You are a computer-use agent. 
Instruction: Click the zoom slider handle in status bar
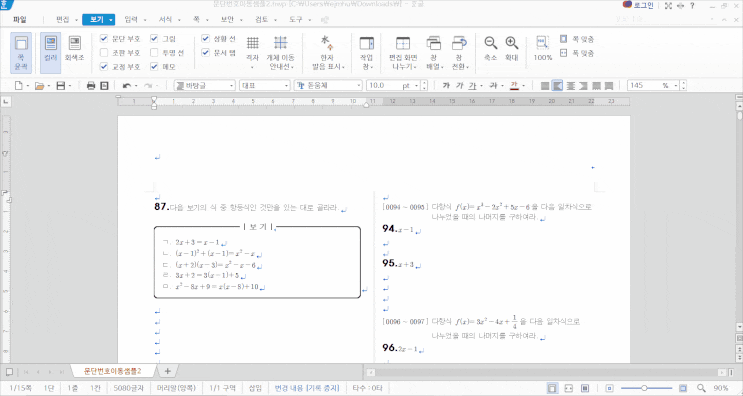[644, 388]
